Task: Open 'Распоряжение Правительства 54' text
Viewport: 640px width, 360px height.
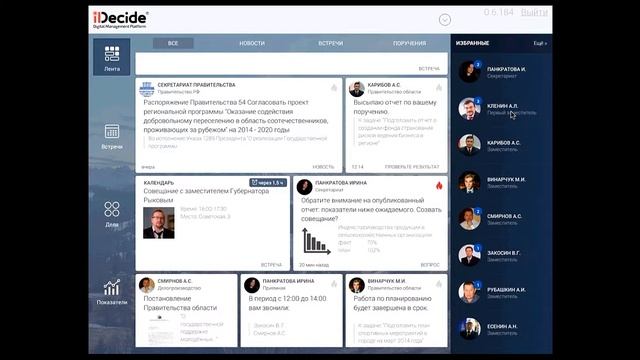Action: tap(236, 116)
